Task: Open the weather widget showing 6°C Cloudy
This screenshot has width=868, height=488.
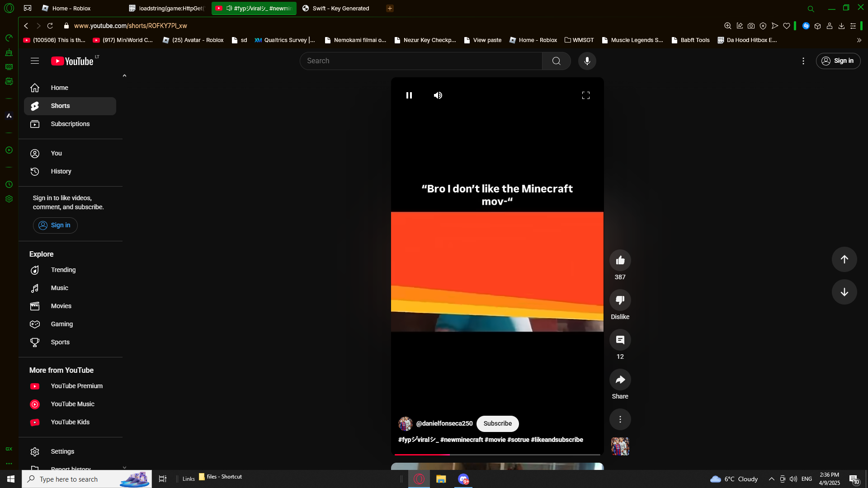Action: pos(734,479)
